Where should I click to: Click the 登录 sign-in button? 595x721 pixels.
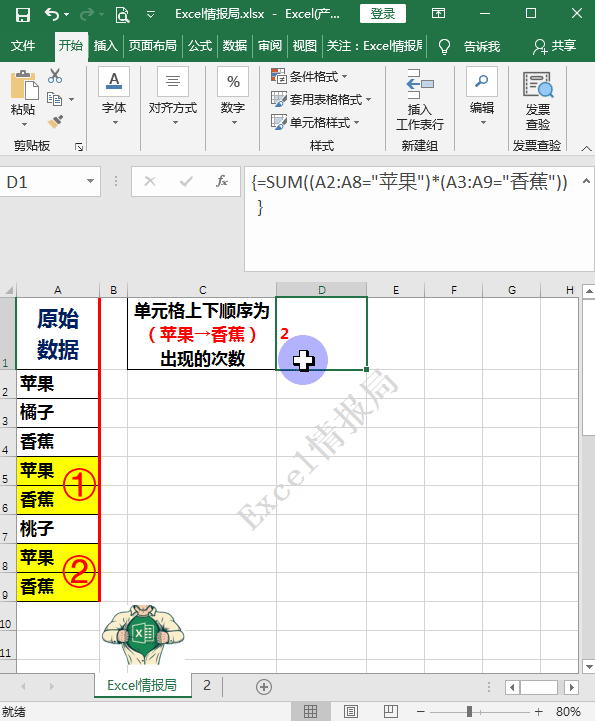pyautogui.click(x=383, y=14)
